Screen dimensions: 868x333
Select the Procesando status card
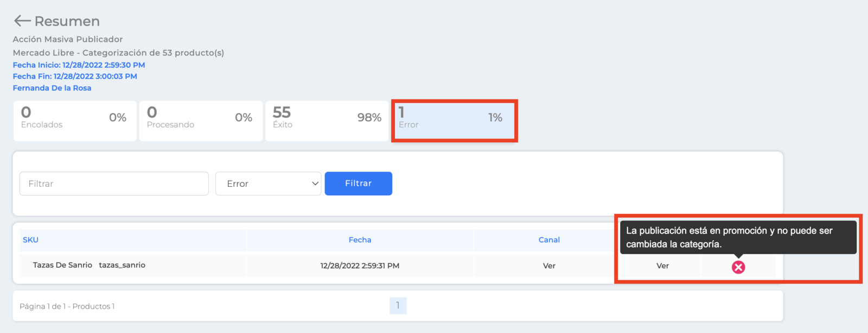(201, 121)
